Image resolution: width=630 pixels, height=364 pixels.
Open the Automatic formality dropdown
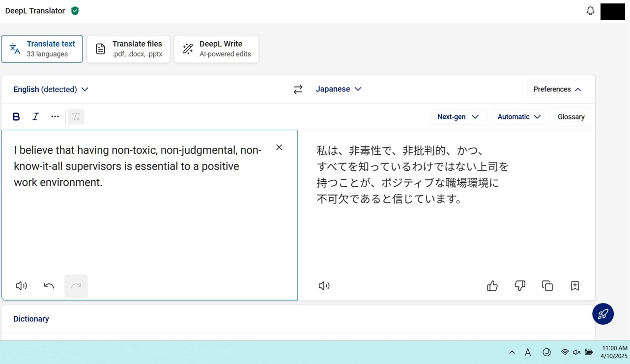point(520,117)
